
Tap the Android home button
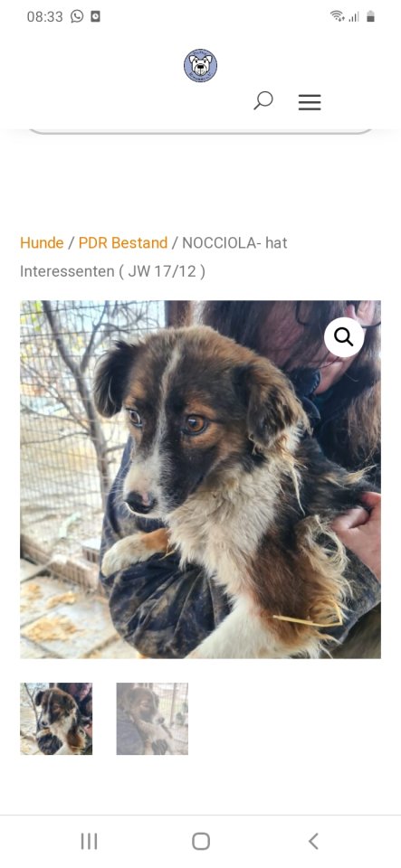(201, 842)
